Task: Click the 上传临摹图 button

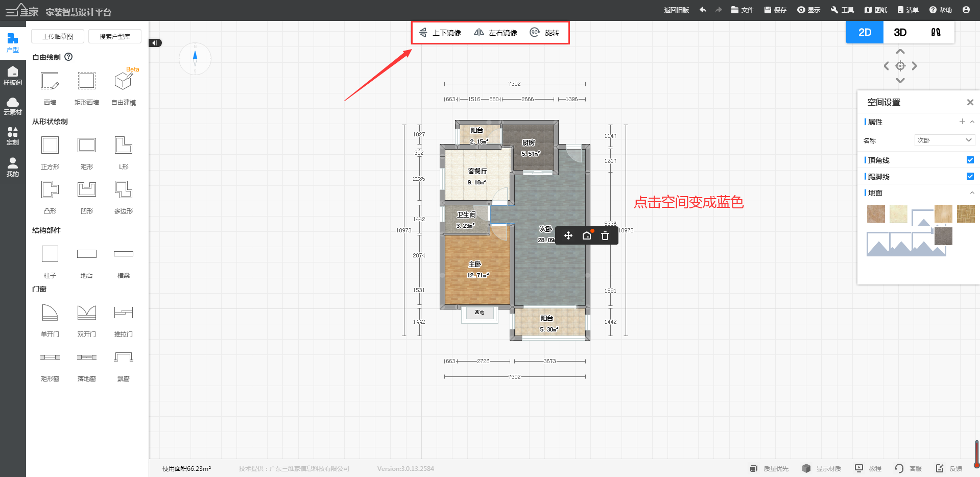Action: [58, 36]
